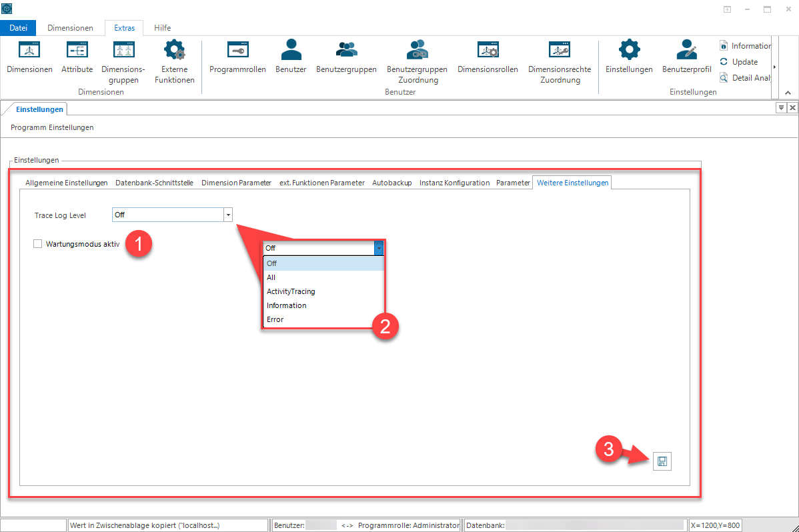Screen dimensions: 799x532
Task: Switch to Instanz Konfiguration tab
Action: click(455, 183)
